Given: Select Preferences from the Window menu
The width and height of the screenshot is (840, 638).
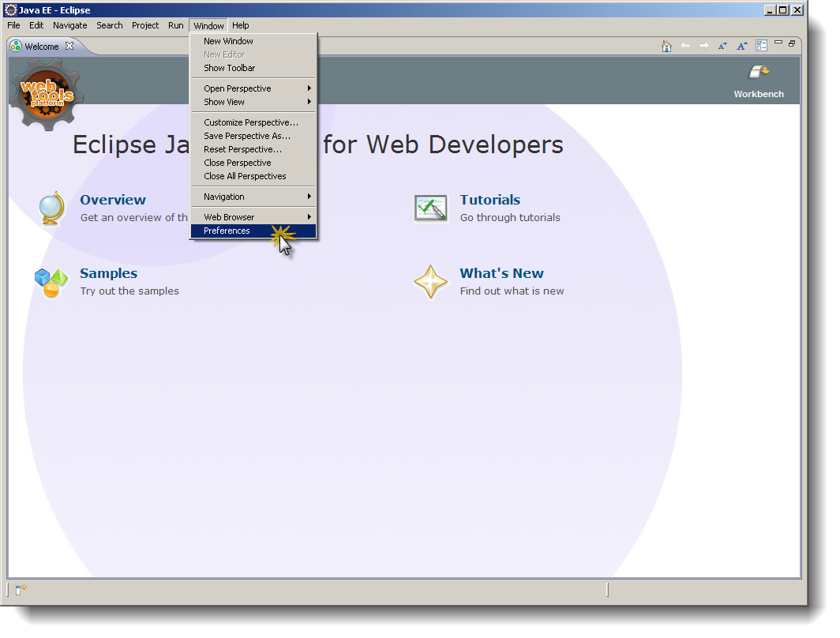Looking at the screenshot, I should pyautogui.click(x=227, y=231).
